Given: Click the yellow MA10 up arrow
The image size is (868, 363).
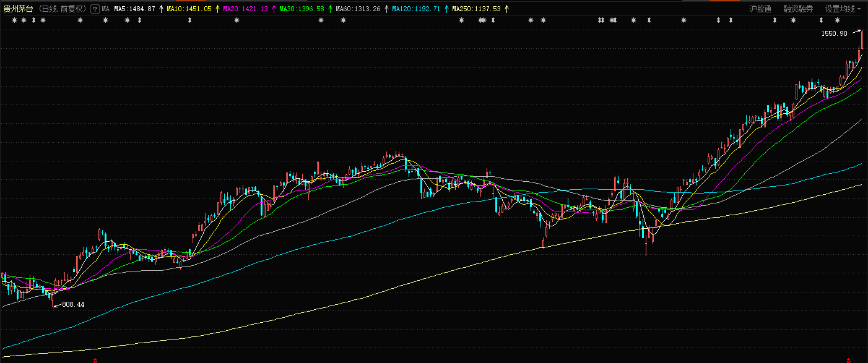Looking at the screenshot, I should (217, 9).
